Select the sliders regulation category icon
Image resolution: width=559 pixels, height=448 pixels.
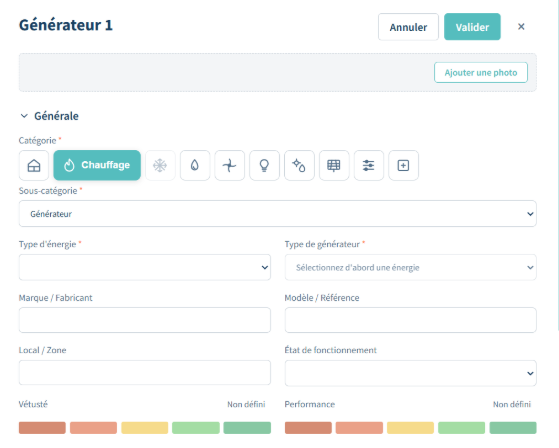click(x=369, y=165)
